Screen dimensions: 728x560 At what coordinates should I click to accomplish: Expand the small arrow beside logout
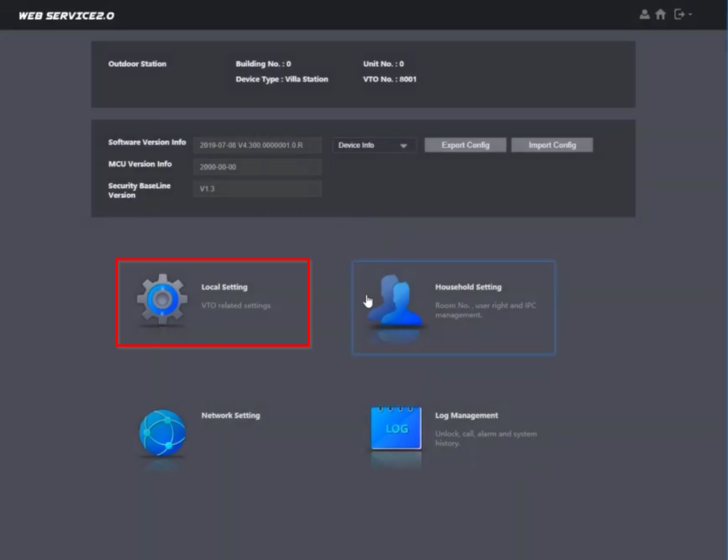(x=690, y=15)
